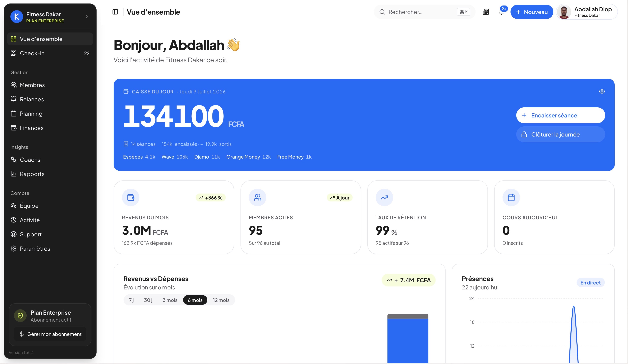The width and height of the screenshot is (628, 364).
Task: Click the Sur 96 au total text
Action: coord(264,243)
